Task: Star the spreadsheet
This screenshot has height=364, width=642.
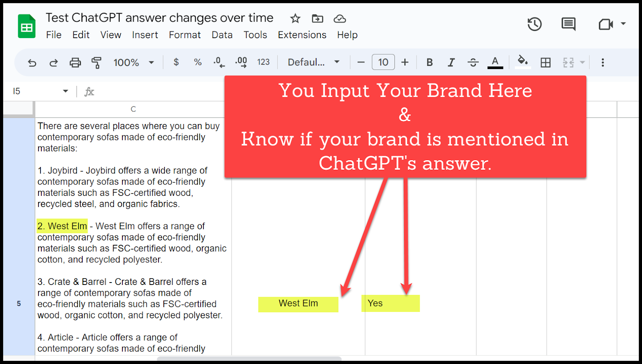Action: (295, 18)
